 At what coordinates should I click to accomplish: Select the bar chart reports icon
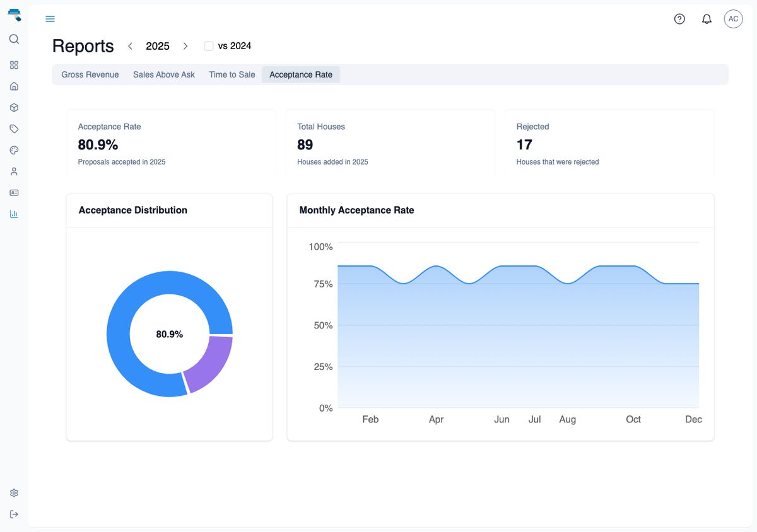tap(14, 214)
